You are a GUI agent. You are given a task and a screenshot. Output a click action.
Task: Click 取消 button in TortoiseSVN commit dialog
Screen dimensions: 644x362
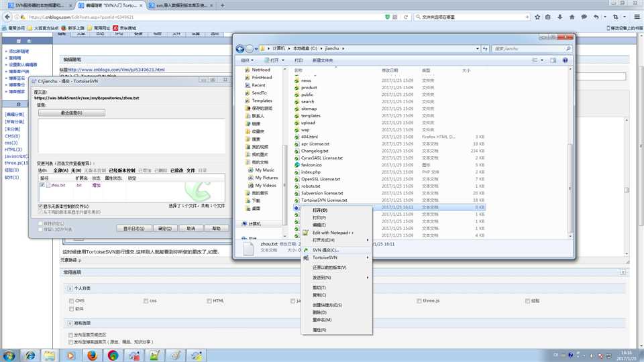click(191, 229)
